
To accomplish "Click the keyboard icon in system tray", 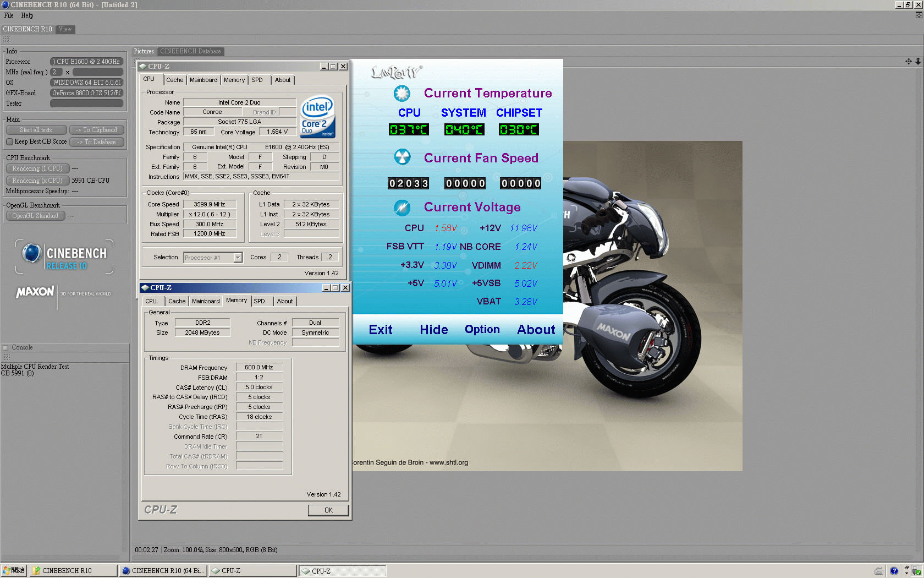I will point(879,571).
